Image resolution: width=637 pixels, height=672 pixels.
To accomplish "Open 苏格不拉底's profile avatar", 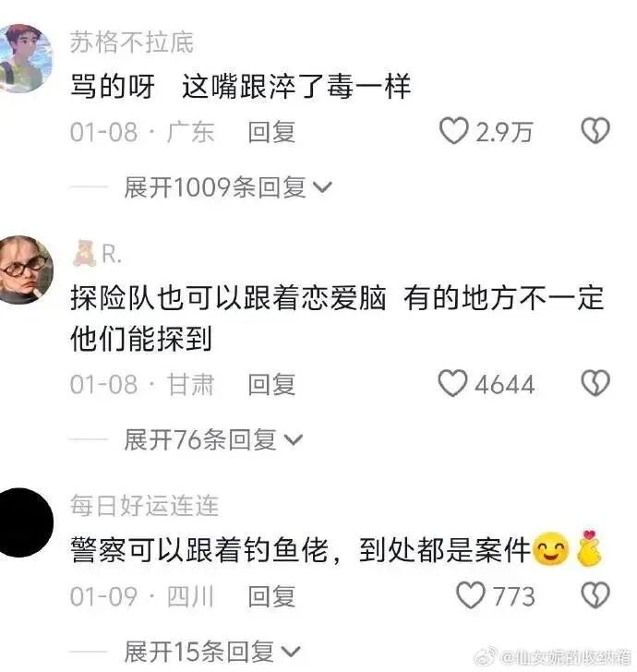I will pos(25,58).
